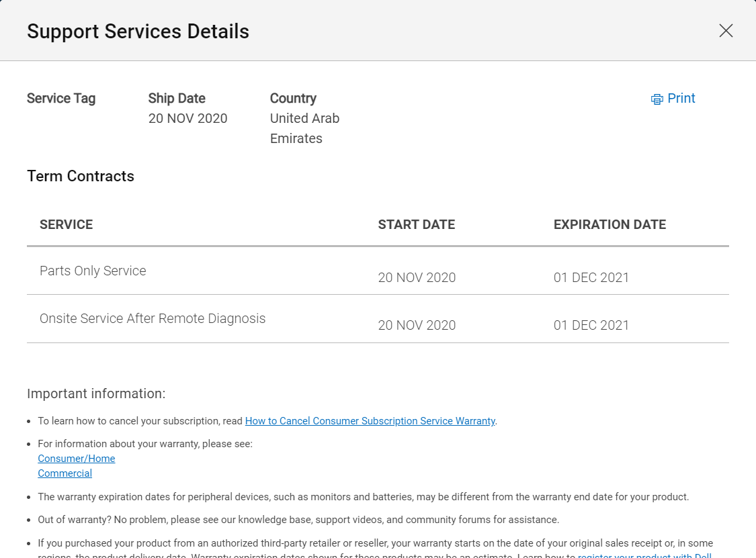Image resolution: width=756 pixels, height=558 pixels.
Task: Click Onsite Service expiration date value
Action: [x=591, y=326]
